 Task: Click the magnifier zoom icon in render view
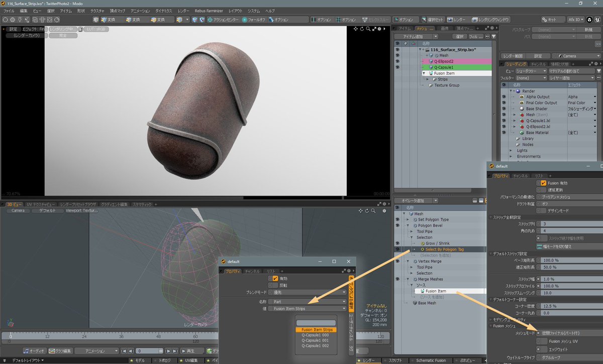[368, 29]
